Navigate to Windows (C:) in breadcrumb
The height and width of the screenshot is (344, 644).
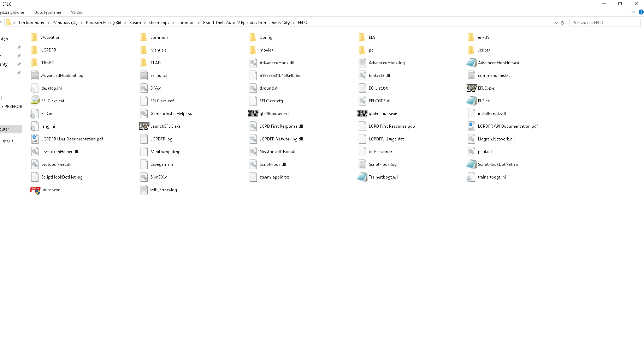(65, 23)
